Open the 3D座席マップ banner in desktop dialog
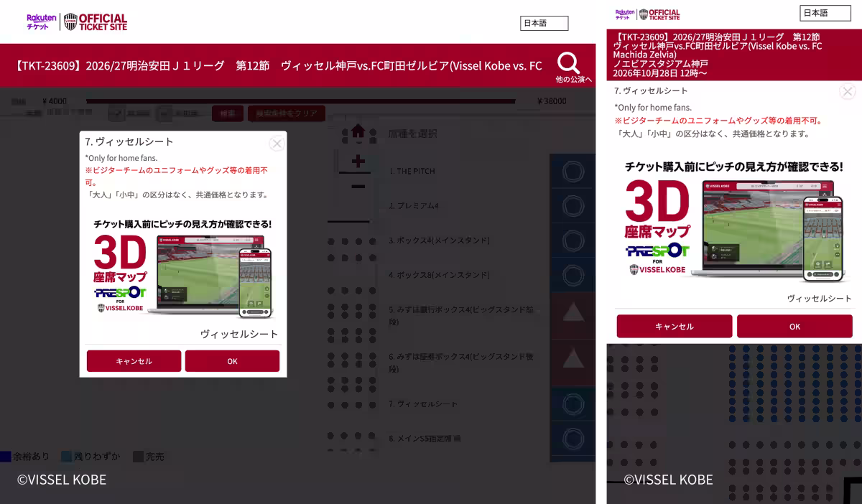Image resolution: width=862 pixels, height=504 pixels. [x=183, y=268]
